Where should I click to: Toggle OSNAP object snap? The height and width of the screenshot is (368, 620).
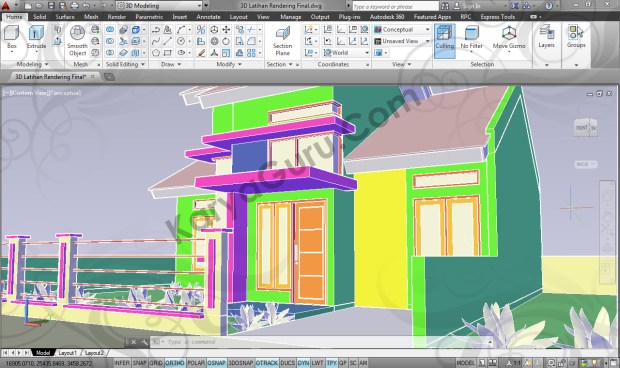tap(216, 362)
